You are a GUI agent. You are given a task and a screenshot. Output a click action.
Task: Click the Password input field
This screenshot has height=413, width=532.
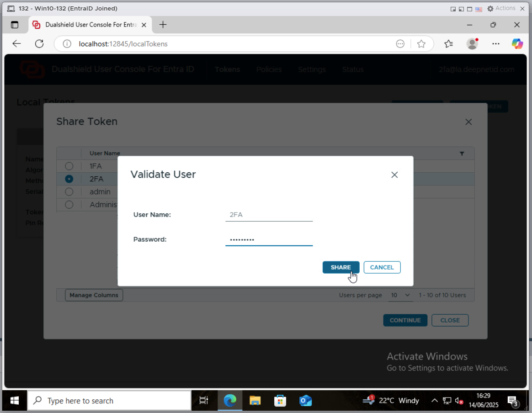point(269,239)
